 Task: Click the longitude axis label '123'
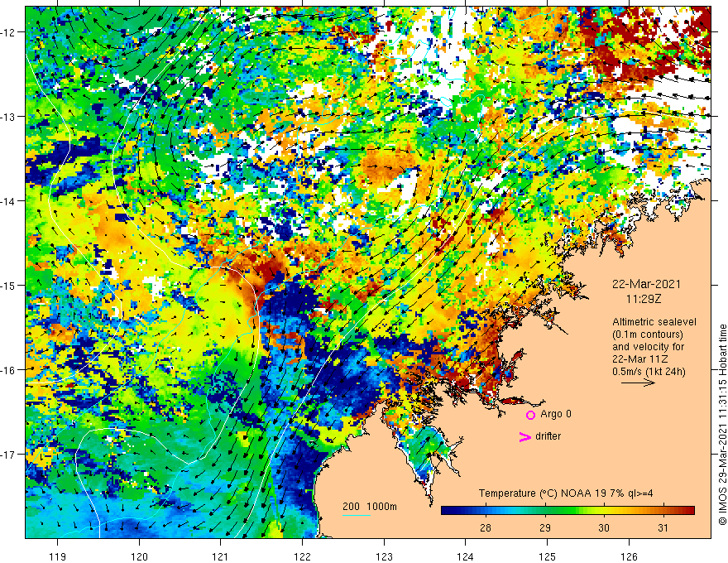point(384,556)
